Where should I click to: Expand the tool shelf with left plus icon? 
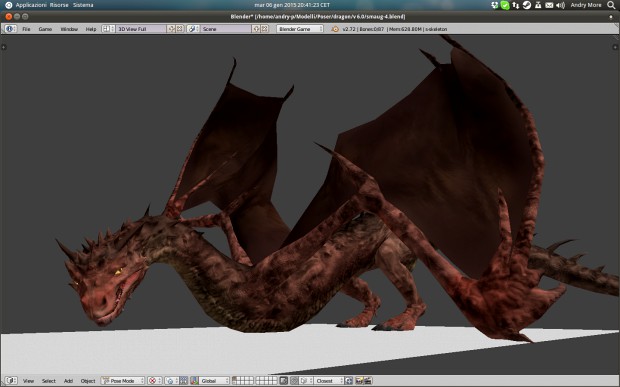click(x=4, y=47)
